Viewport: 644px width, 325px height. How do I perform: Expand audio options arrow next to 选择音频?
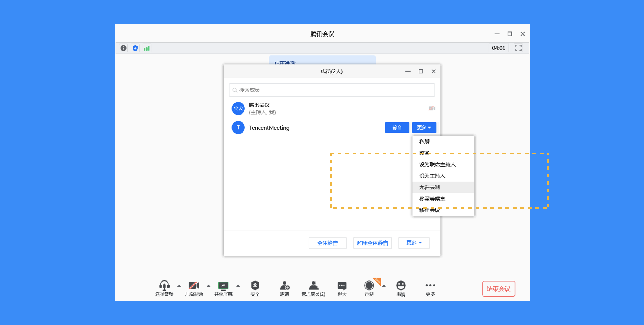(x=179, y=286)
